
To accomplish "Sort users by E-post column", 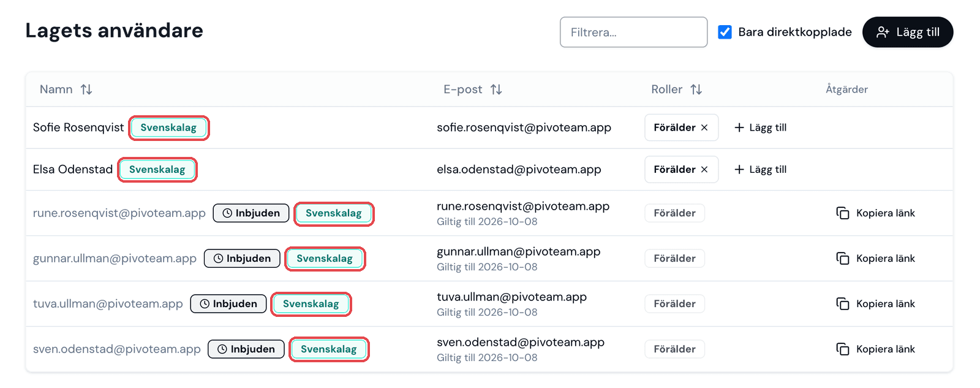I will 472,89.
